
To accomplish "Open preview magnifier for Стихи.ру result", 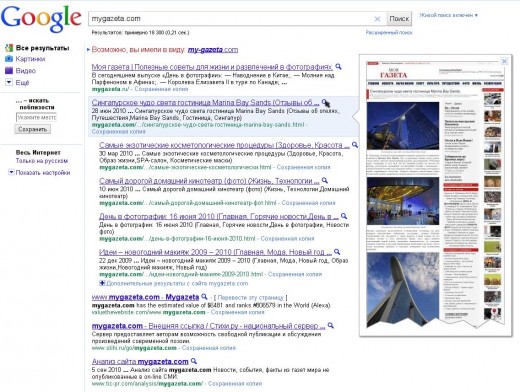I will [330, 326].
